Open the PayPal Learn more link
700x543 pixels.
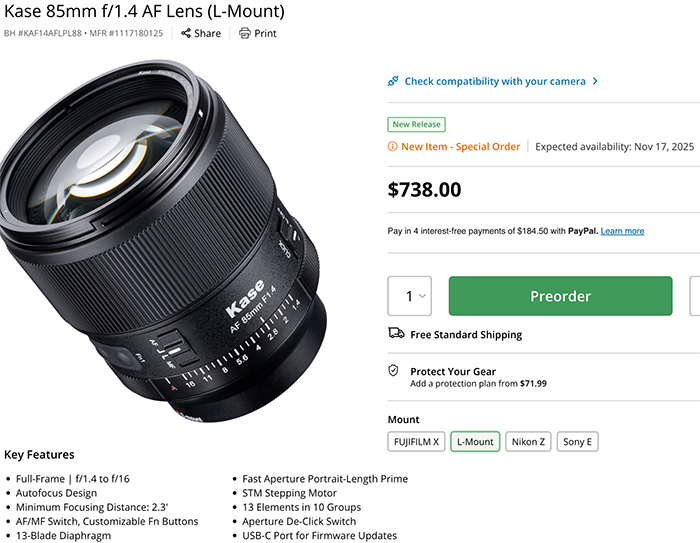coord(622,231)
